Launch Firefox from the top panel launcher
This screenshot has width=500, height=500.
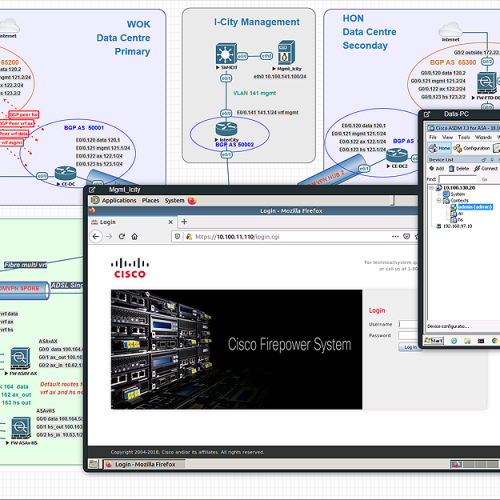click(x=192, y=200)
